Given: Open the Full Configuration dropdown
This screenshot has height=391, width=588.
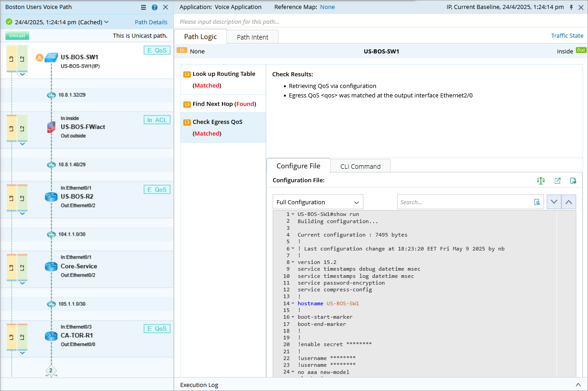Looking at the screenshot, I should [318, 202].
